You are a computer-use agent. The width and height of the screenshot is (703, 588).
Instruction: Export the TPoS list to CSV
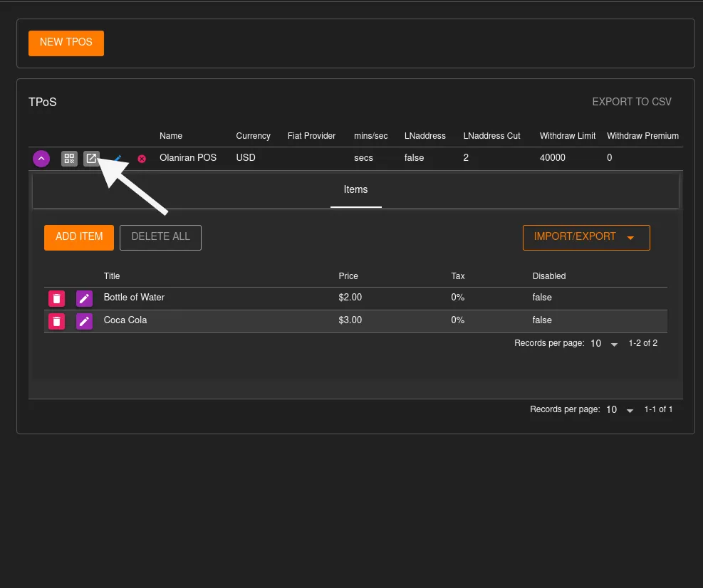click(631, 102)
